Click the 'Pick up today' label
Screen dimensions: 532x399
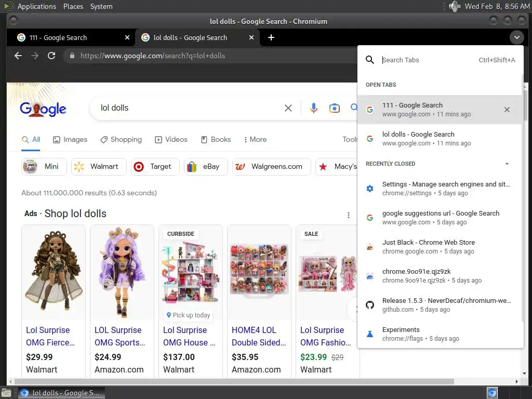[x=188, y=315]
